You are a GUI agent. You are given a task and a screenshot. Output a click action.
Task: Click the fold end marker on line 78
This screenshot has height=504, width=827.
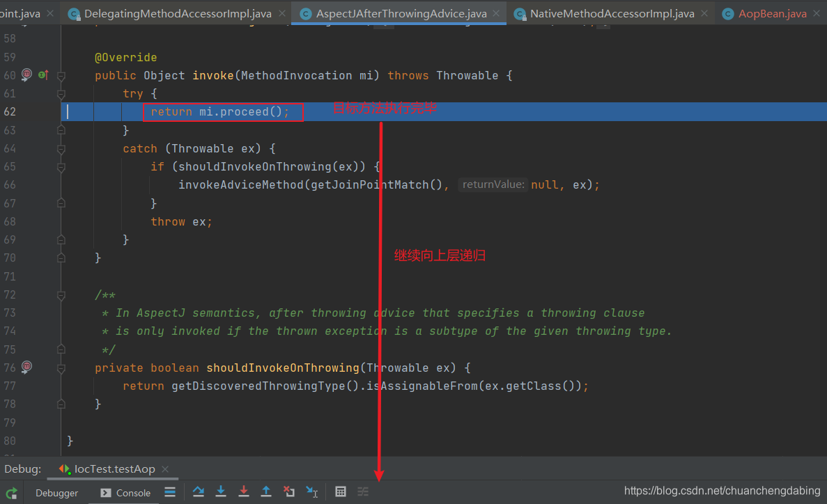point(61,404)
